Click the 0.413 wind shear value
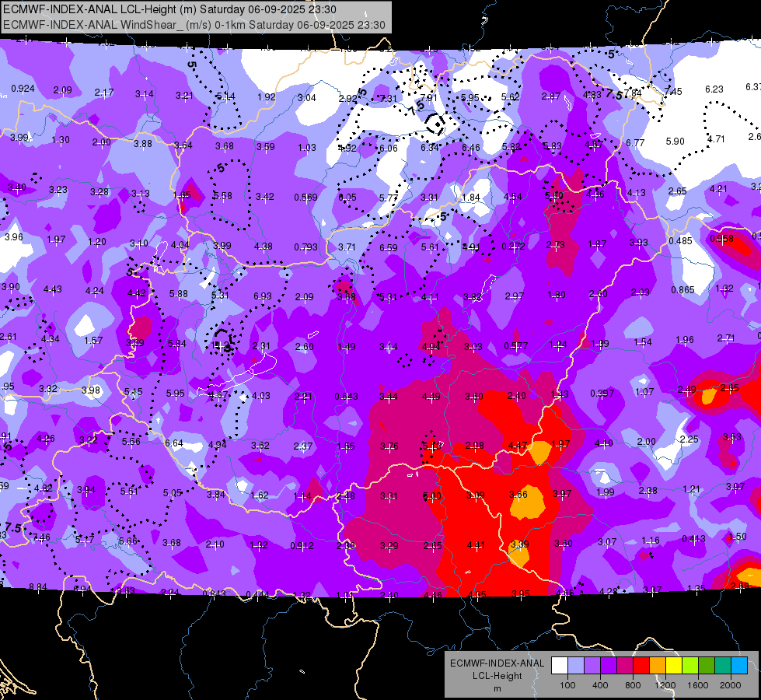The image size is (761, 700). 694,538
